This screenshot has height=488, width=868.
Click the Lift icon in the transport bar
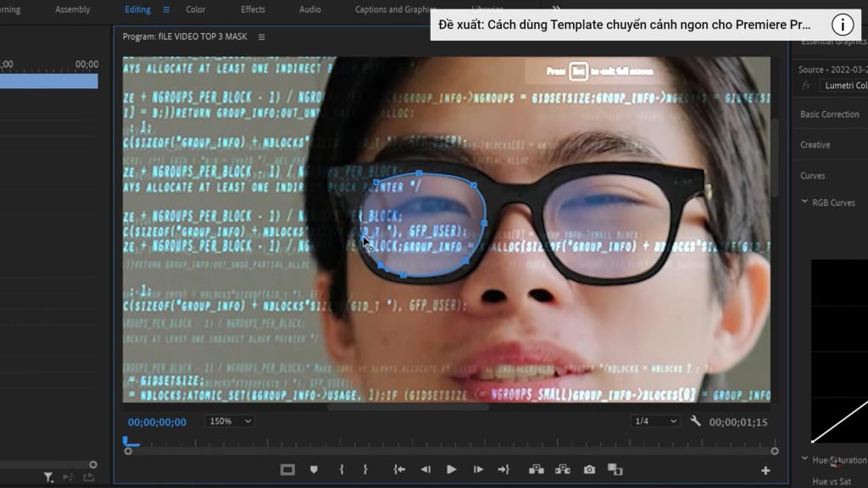pyautogui.click(x=536, y=469)
